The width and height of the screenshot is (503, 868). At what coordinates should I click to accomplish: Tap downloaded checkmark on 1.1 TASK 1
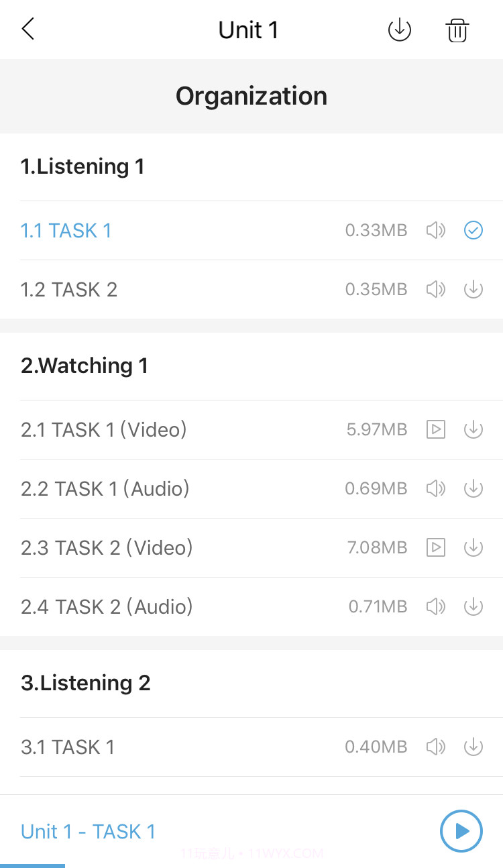[473, 231]
